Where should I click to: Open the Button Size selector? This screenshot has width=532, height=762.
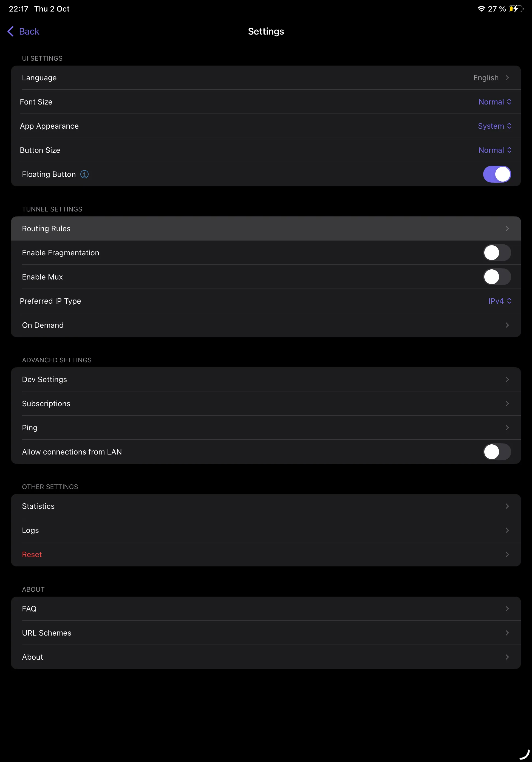click(x=495, y=150)
